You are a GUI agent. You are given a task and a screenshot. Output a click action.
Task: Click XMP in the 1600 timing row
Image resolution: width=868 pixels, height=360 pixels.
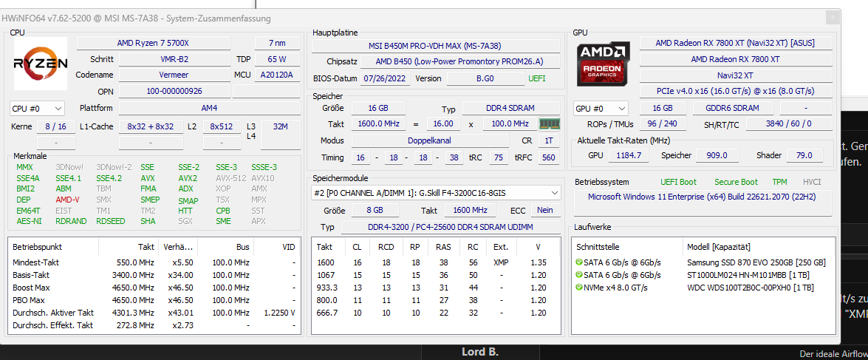tap(500, 262)
